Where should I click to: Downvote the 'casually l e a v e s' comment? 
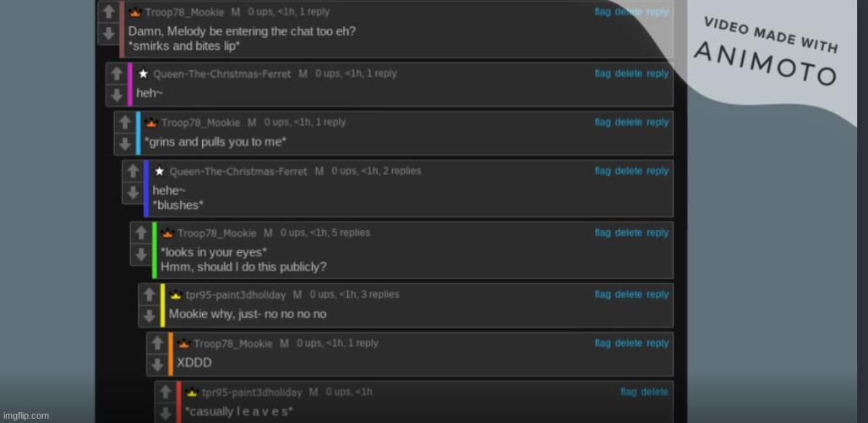(166, 414)
